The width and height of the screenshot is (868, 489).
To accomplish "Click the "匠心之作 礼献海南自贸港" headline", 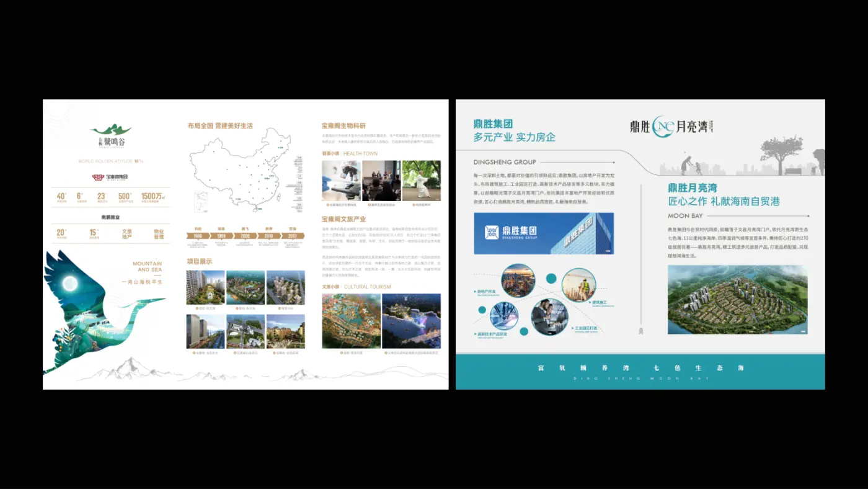I will tap(724, 201).
